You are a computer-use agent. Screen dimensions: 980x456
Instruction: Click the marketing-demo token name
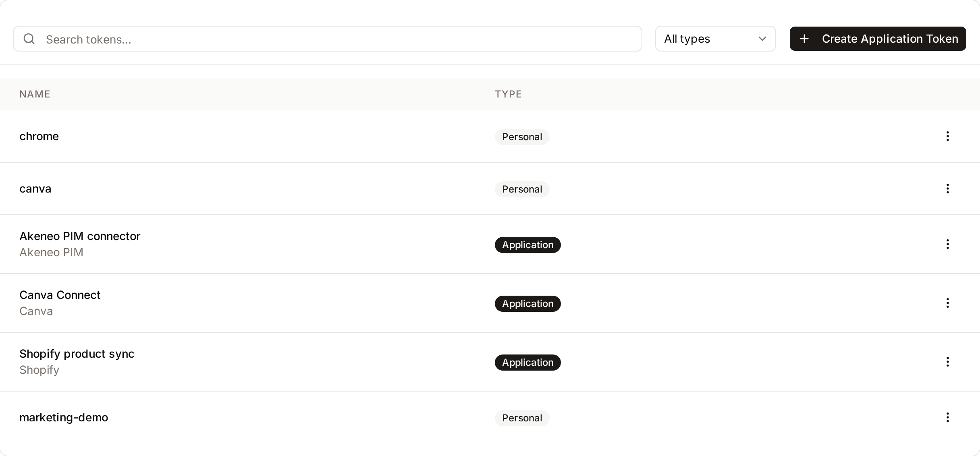click(x=64, y=417)
